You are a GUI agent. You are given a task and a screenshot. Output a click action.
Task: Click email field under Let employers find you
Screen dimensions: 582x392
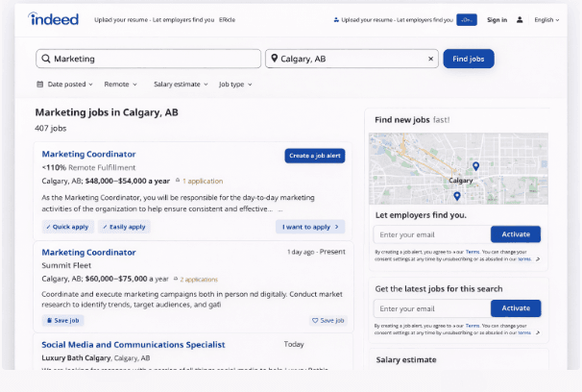(x=432, y=234)
